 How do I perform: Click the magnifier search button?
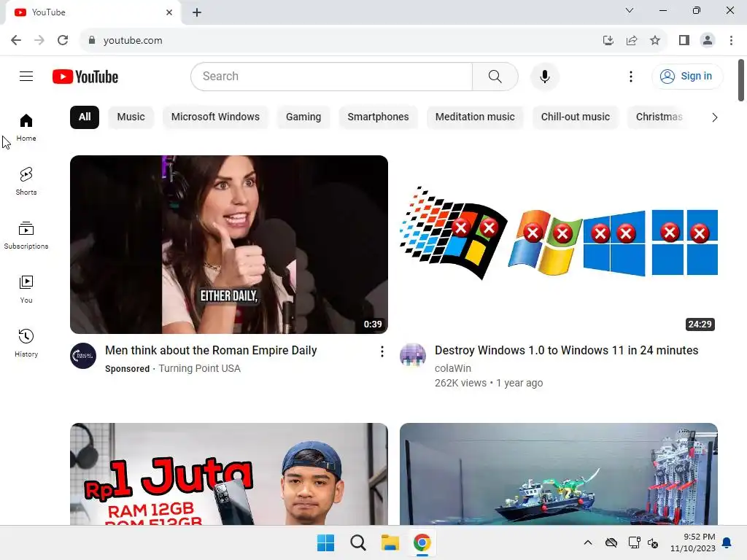coord(495,76)
